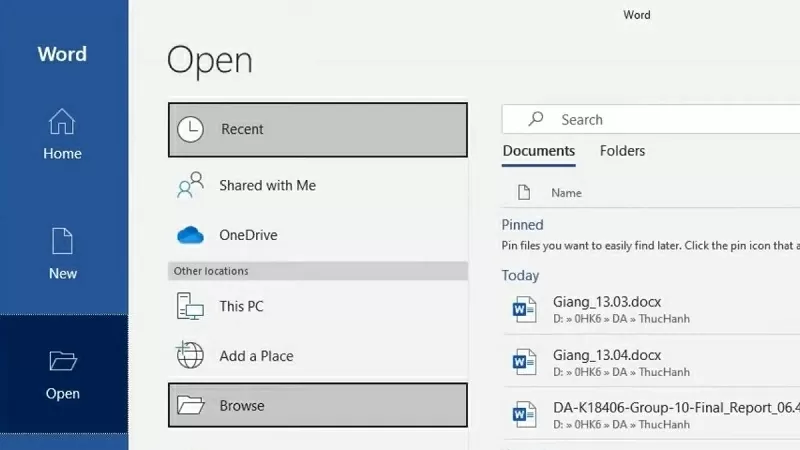The height and width of the screenshot is (450, 800).
Task: Click the OneDrive cloud icon
Action: pyautogui.click(x=190, y=236)
